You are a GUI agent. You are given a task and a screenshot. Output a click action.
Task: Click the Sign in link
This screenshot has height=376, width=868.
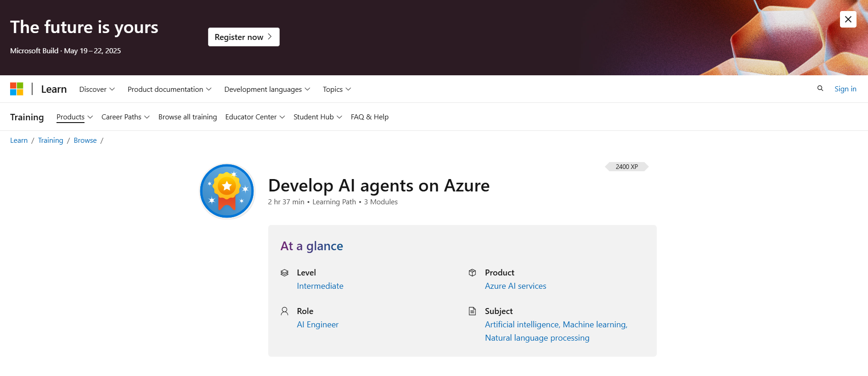845,89
